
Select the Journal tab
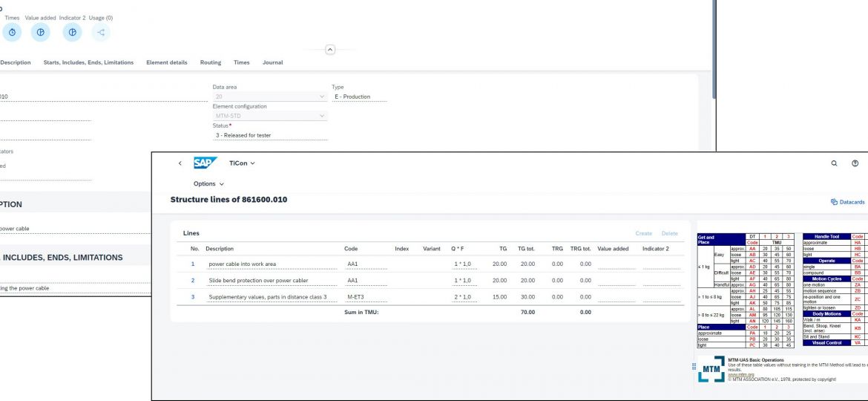click(x=272, y=62)
